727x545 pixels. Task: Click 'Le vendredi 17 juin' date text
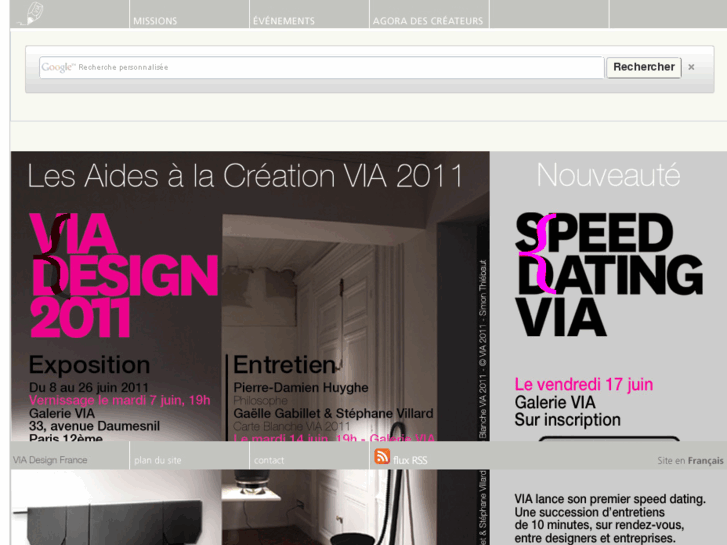point(584,385)
